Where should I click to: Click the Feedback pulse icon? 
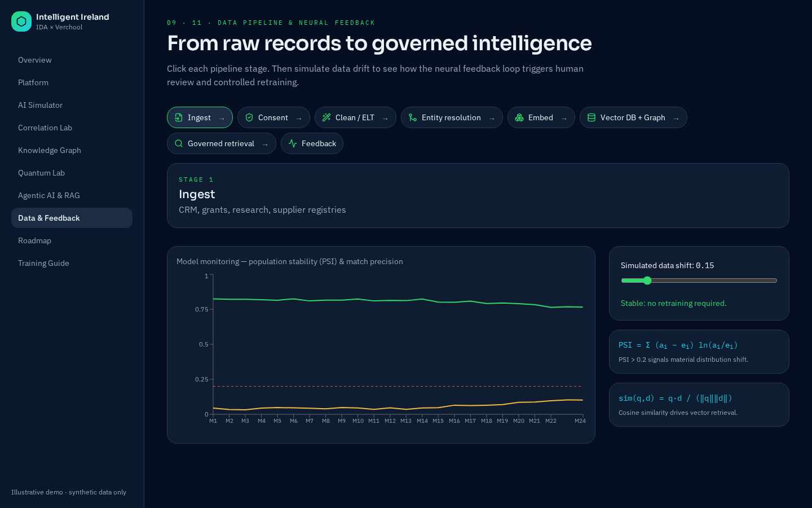293,143
